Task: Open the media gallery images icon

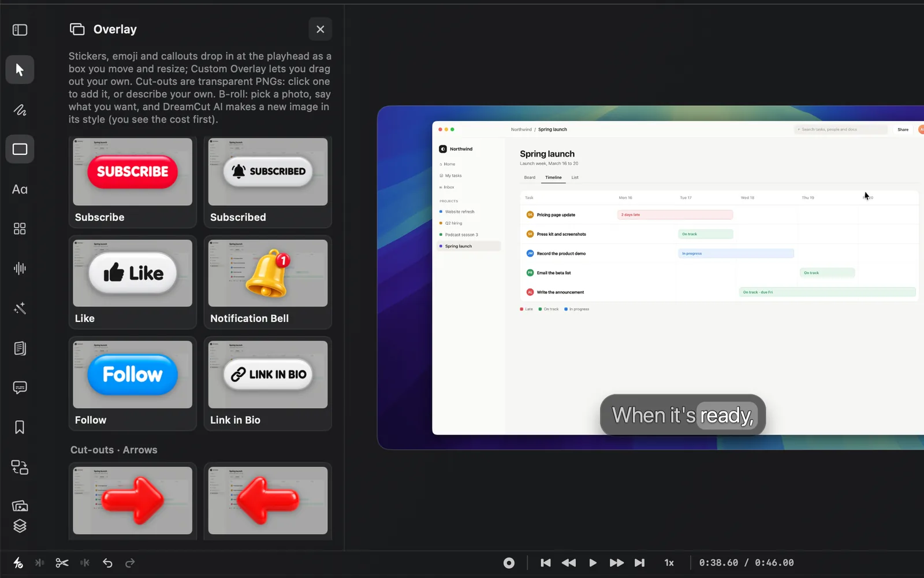Action: pos(20,506)
